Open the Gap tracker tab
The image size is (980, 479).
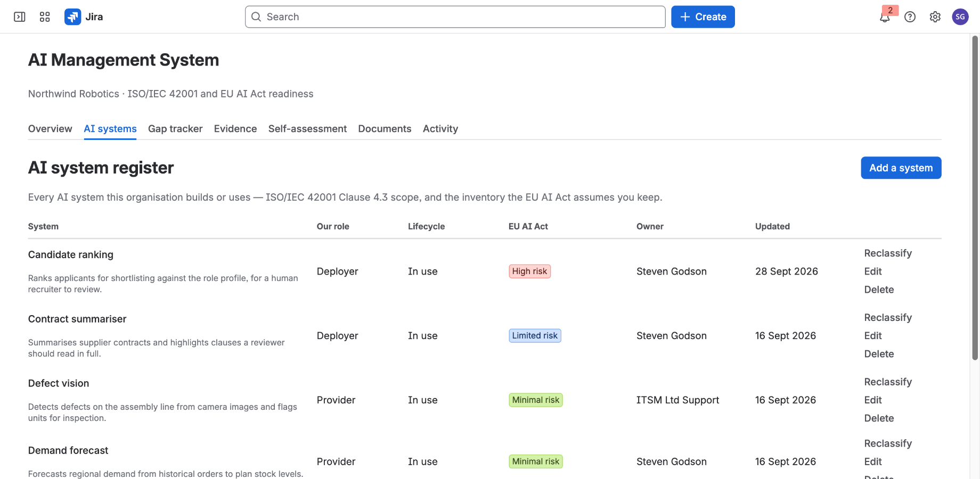[175, 129]
